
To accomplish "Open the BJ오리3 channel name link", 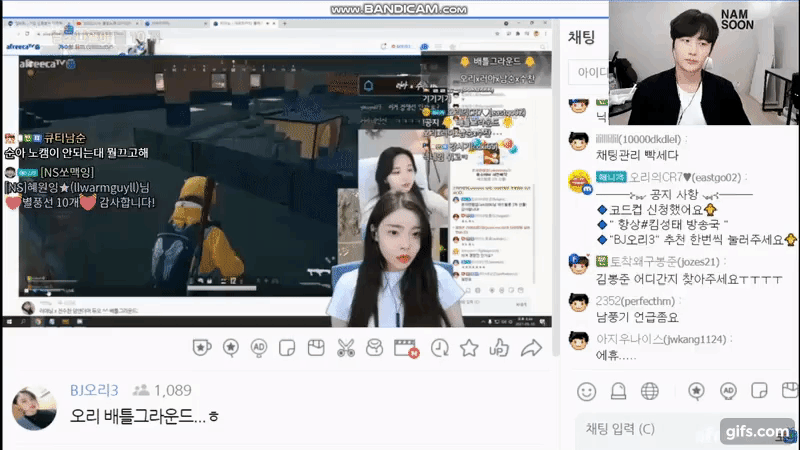I will (94, 390).
